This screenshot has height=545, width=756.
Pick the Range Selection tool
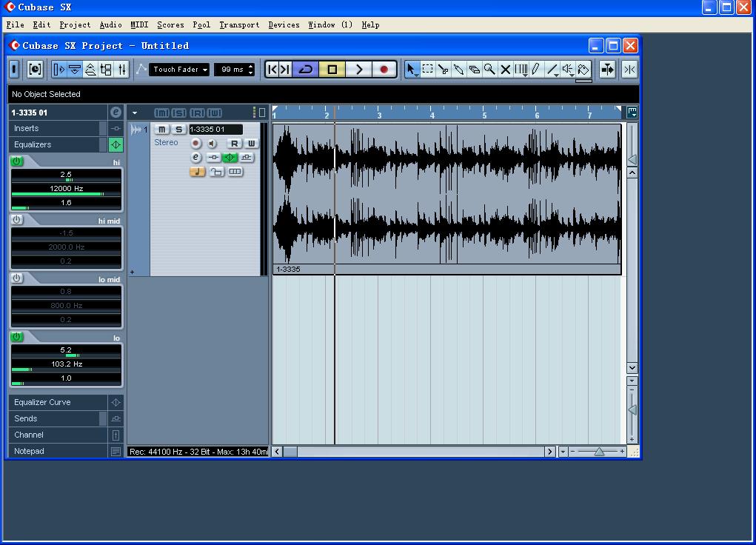[428, 70]
